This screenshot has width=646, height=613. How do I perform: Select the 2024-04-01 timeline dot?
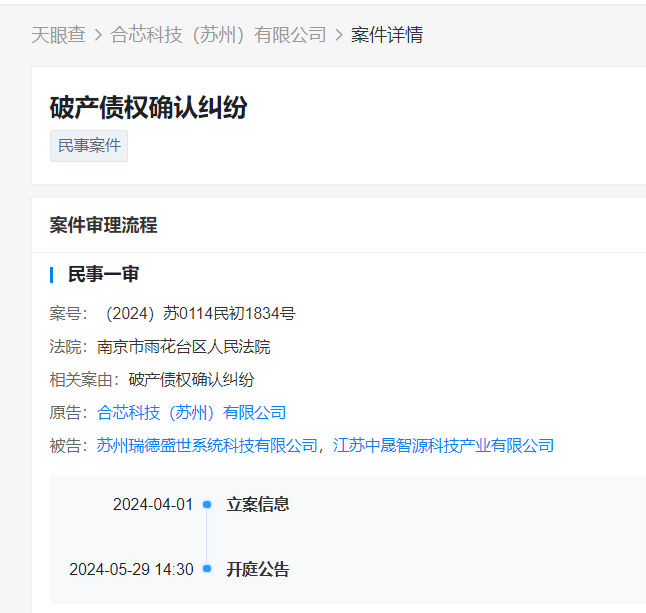click(207, 504)
